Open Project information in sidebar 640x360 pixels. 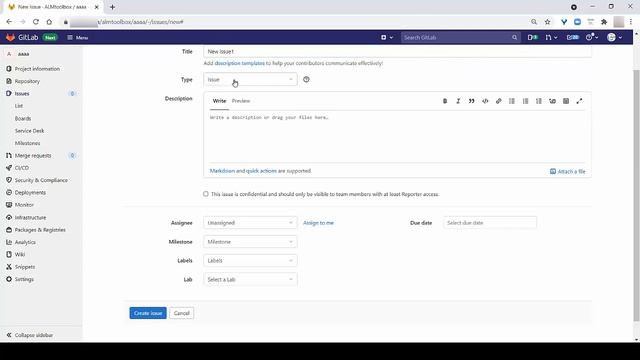[37, 69]
